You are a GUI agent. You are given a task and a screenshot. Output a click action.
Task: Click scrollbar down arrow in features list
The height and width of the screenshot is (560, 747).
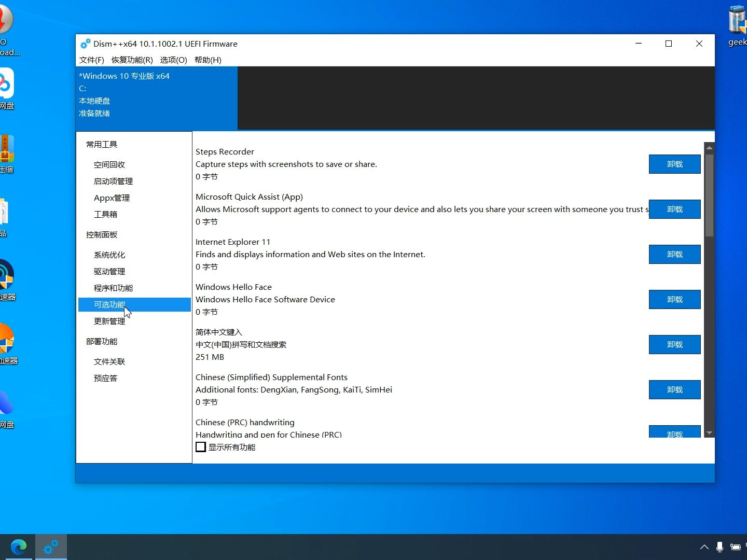tap(709, 432)
